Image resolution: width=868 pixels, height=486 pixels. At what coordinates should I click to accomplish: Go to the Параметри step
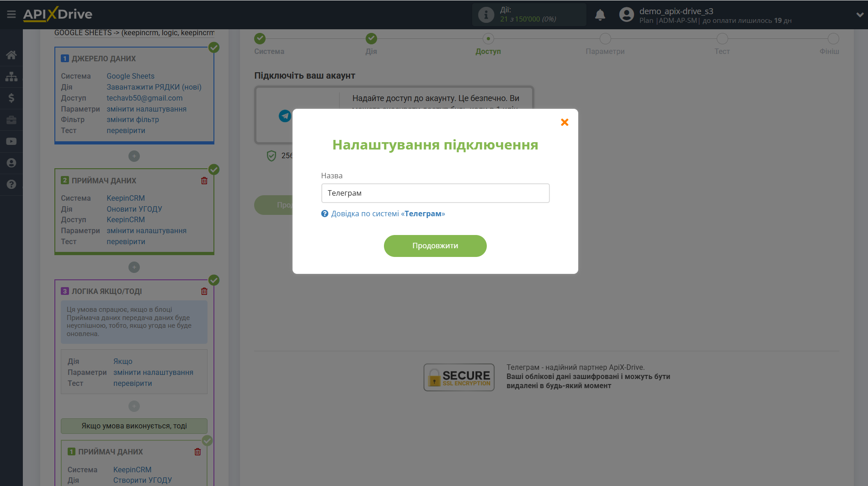click(605, 38)
